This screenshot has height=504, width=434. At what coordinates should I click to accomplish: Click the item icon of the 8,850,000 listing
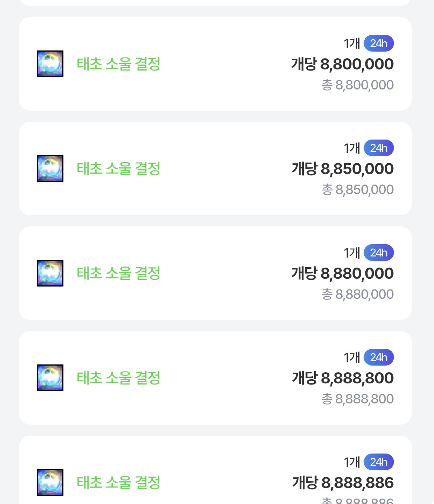(50, 168)
